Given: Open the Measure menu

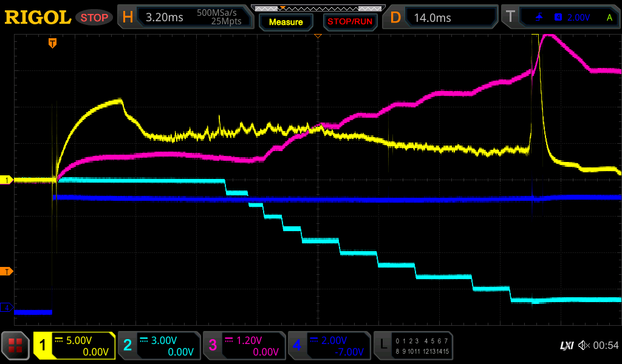Looking at the screenshot, I should click(285, 22).
